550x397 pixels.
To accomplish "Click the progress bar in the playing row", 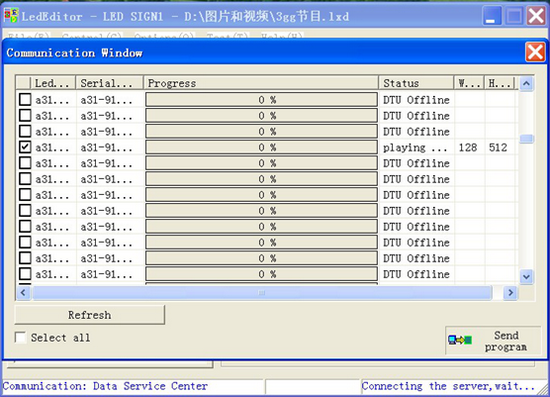I will [x=261, y=147].
